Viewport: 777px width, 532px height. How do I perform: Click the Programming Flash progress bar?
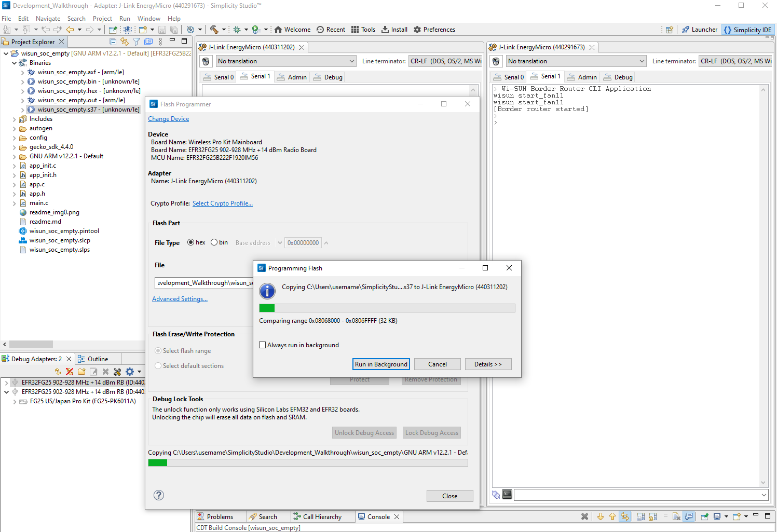[387, 308]
